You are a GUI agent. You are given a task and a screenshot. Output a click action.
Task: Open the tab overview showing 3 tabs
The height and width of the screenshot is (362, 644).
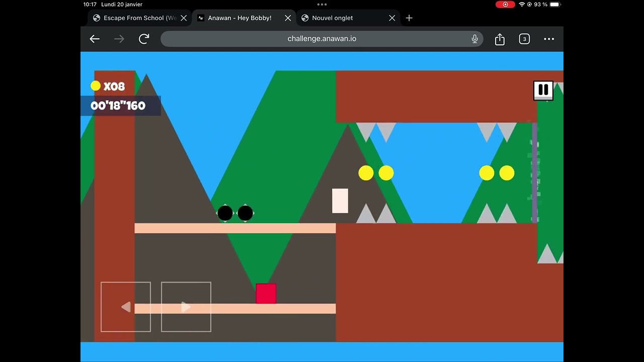[524, 39]
